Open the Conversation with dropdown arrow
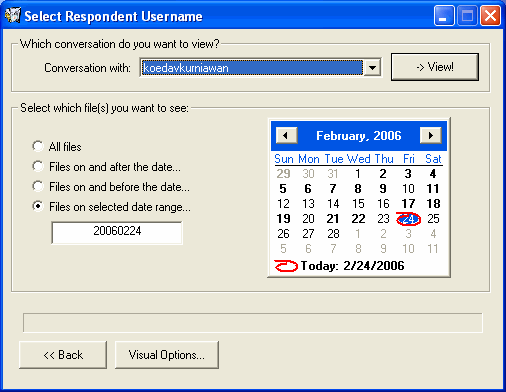Screen dimensions: 506x392 [x=372, y=68]
